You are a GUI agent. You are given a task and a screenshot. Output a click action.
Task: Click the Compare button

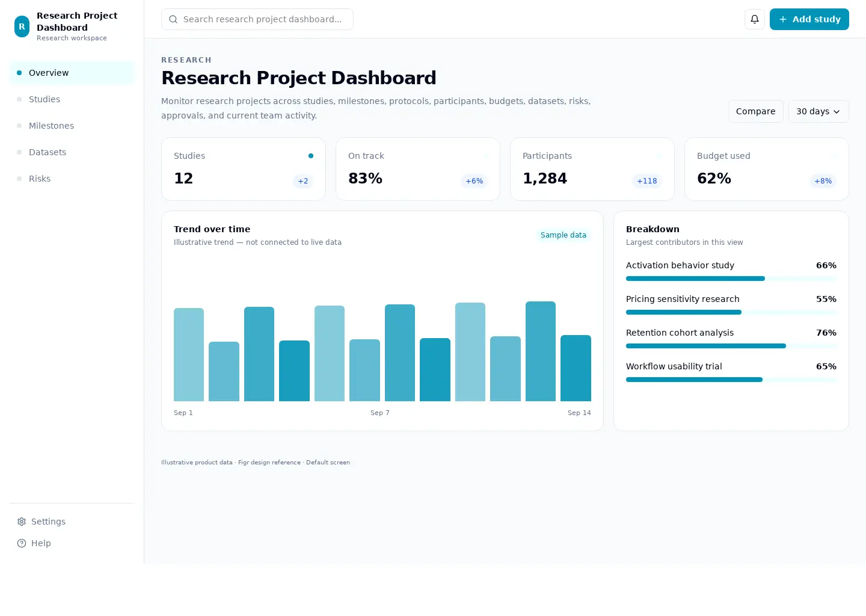coord(756,111)
